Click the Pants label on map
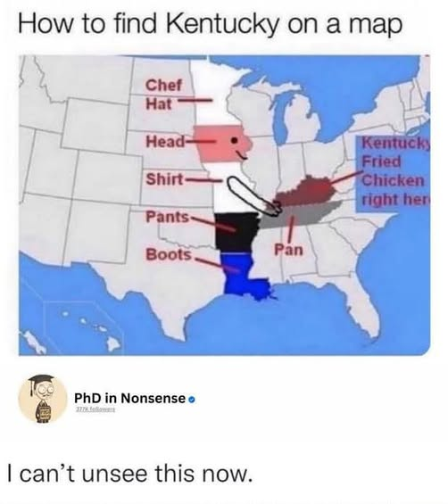Screen dimensions: 448x504 click(168, 217)
